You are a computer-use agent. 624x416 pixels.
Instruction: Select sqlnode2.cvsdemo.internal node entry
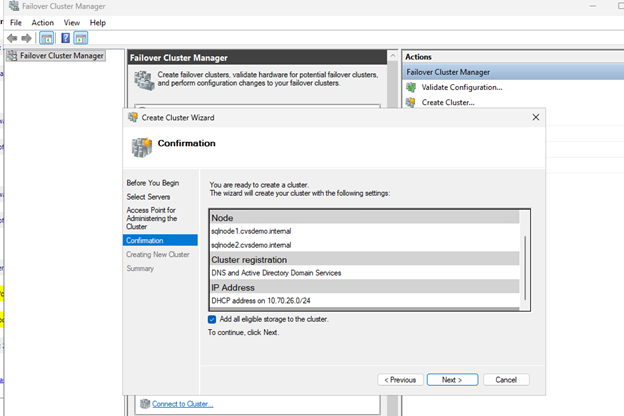[x=251, y=245]
